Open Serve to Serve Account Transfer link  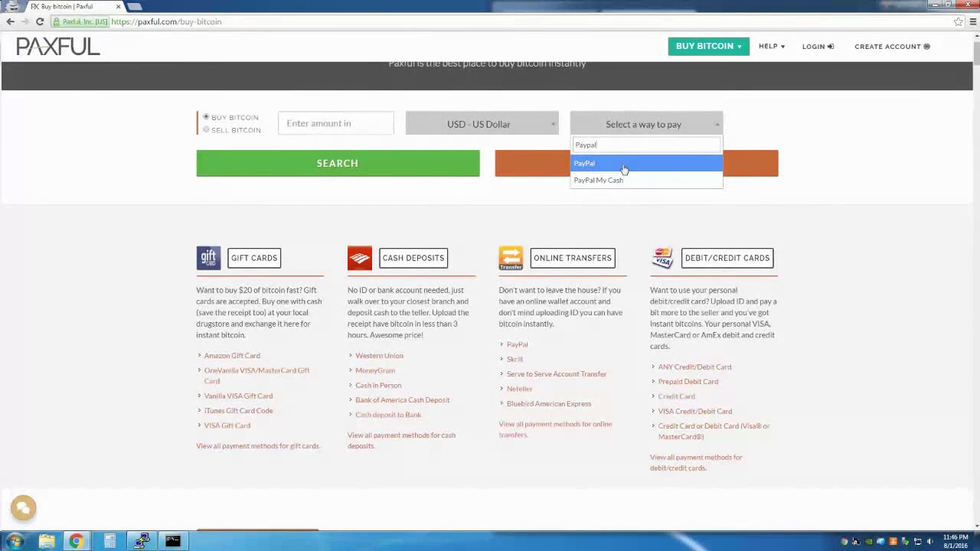[557, 373]
